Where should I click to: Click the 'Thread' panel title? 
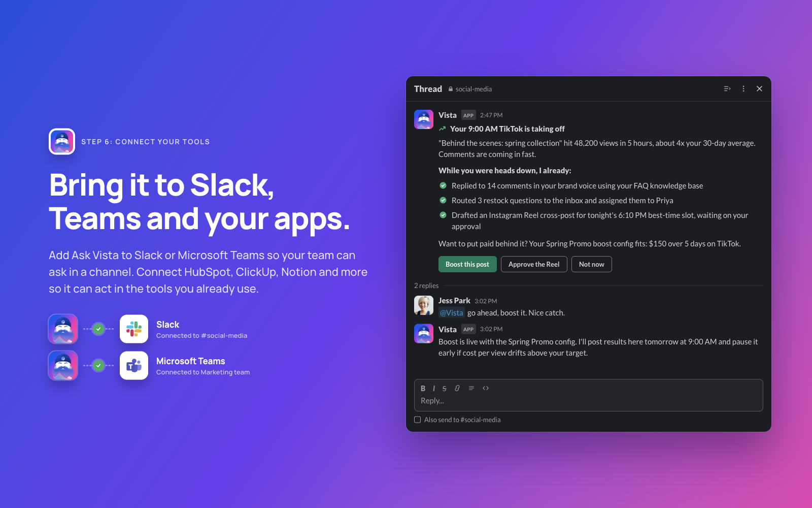(428, 89)
